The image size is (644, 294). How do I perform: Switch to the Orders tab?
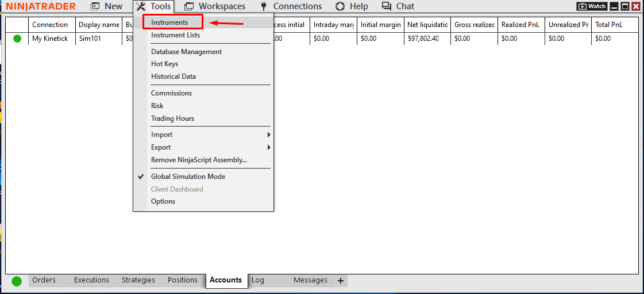click(44, 280)
